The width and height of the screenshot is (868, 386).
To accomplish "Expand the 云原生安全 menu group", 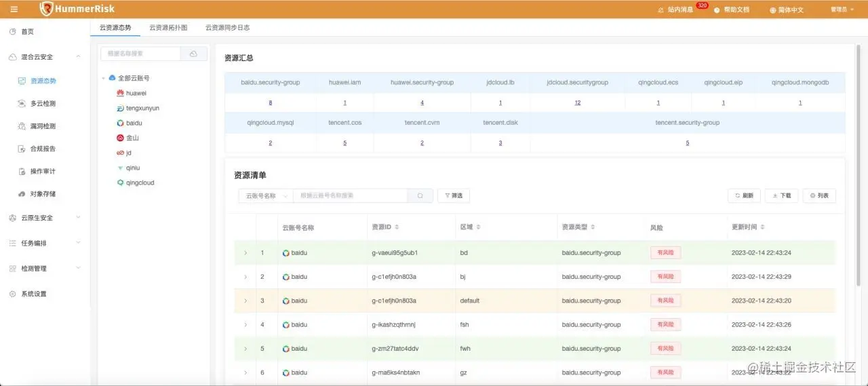I will pos(45,218).
